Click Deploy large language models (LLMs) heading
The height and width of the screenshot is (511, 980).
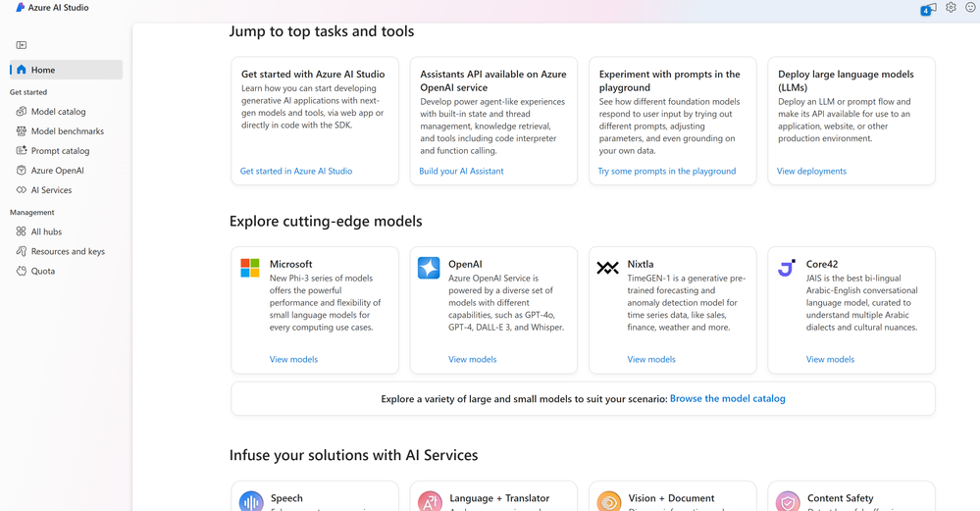[846, 80]
